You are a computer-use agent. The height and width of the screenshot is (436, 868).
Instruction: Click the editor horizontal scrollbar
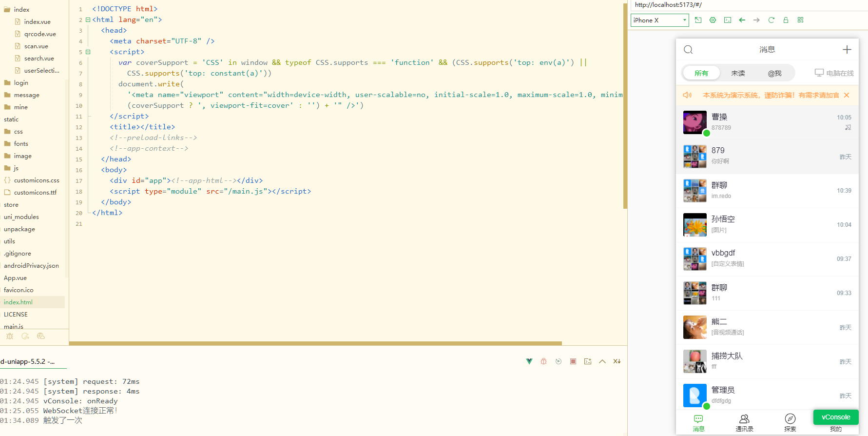tap(315, 343)
